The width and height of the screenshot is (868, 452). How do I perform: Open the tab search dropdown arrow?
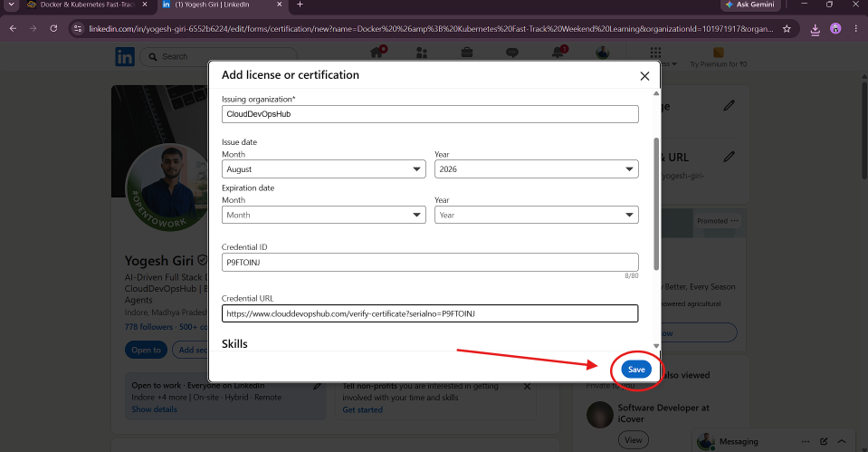coord(11,5)
